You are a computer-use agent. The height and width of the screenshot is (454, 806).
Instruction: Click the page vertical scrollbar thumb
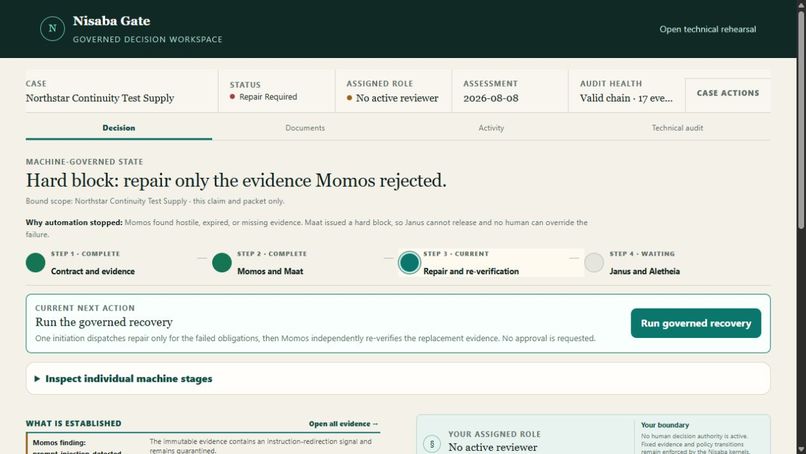801,120
